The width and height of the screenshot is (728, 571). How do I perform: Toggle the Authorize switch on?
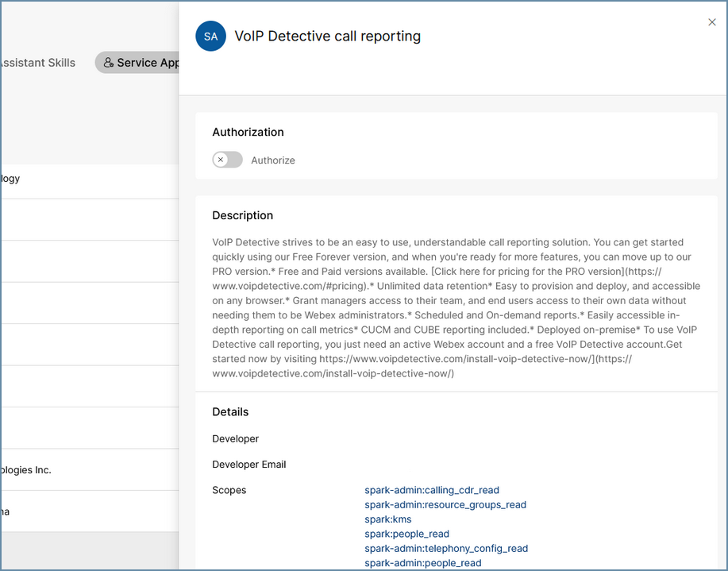point(228,160)
